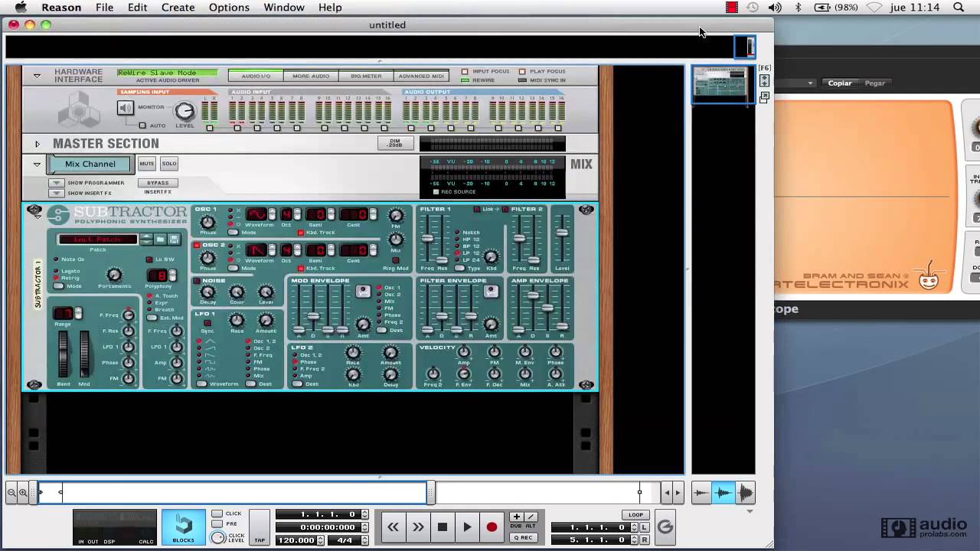Click the Bypass Insert FX button

[158, 183]
